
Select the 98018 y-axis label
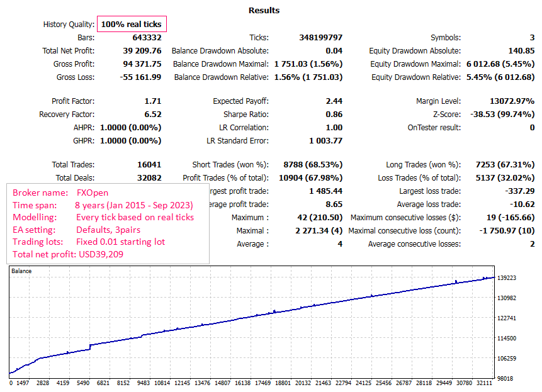[x=505, y=379]
